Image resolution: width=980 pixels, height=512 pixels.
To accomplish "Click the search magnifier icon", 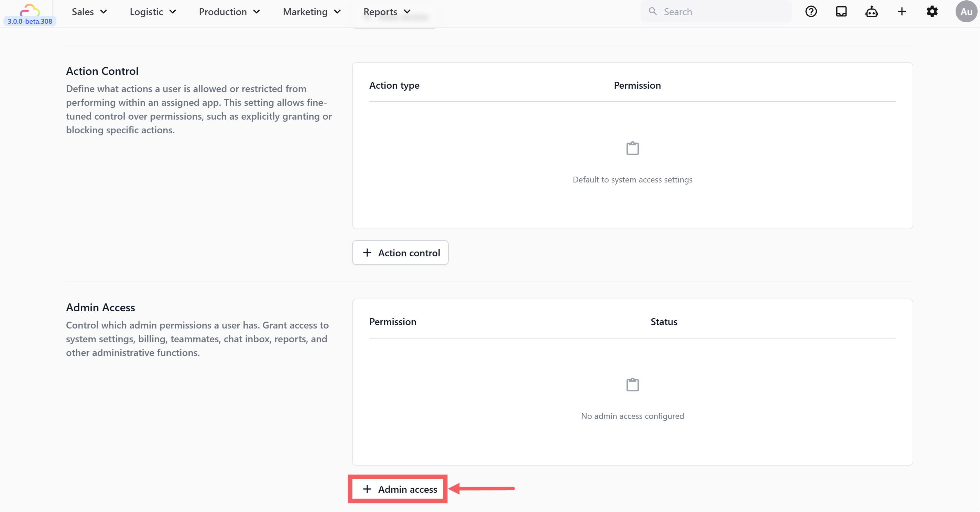I will point(653,11).
